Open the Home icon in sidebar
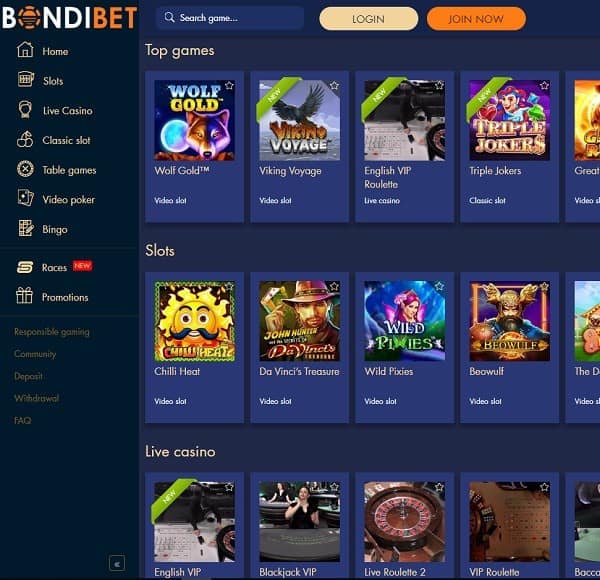 click(x=25, y=50)
